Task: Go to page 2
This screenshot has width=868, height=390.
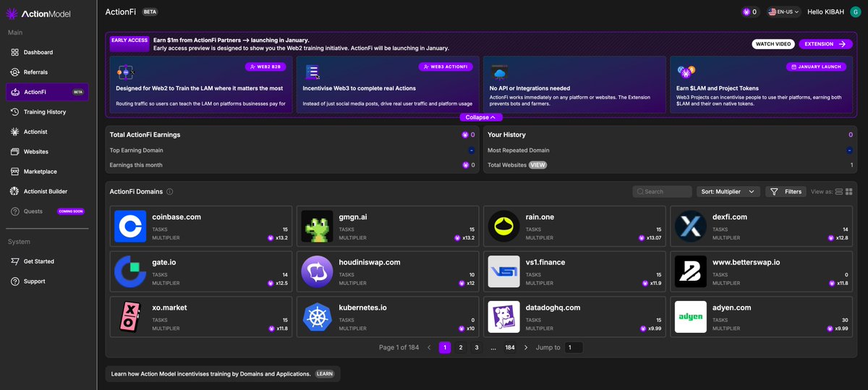Action: click(461, 347)
